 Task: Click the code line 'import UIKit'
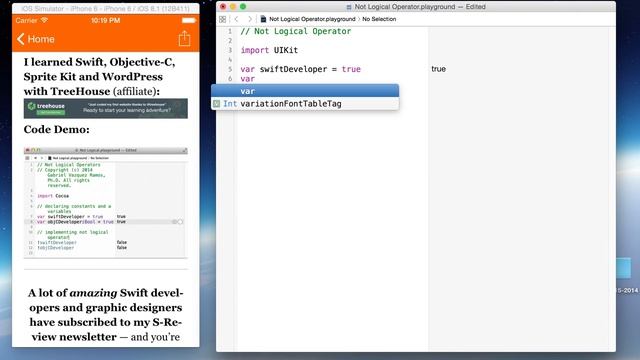(x=269, y=50)
